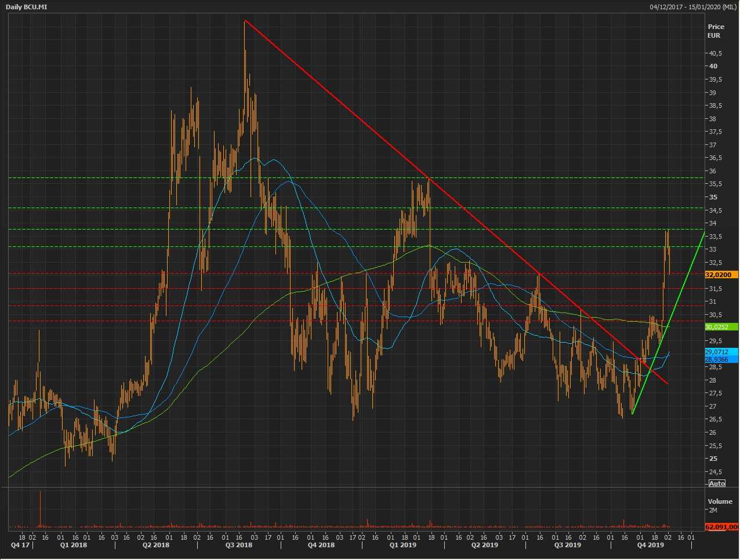Click Q4 2019 on the time axis
Viewport: 740px width, 560px height.
650,545
